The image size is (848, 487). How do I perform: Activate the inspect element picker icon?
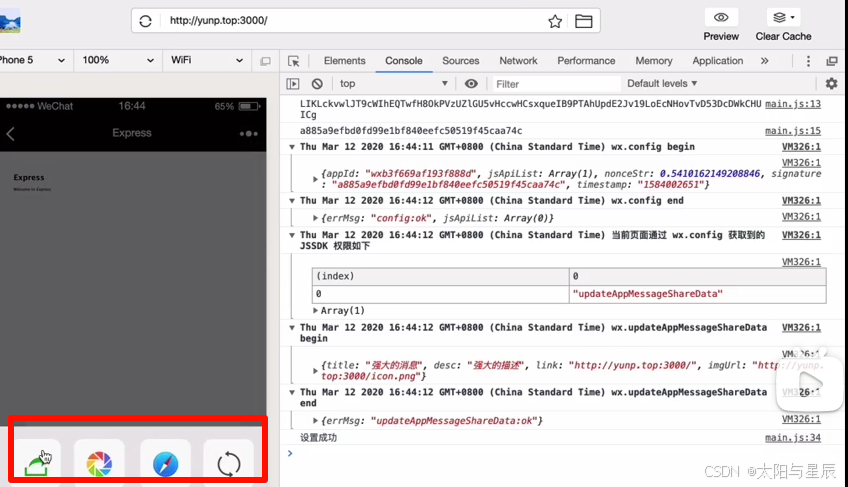point(294,61)
